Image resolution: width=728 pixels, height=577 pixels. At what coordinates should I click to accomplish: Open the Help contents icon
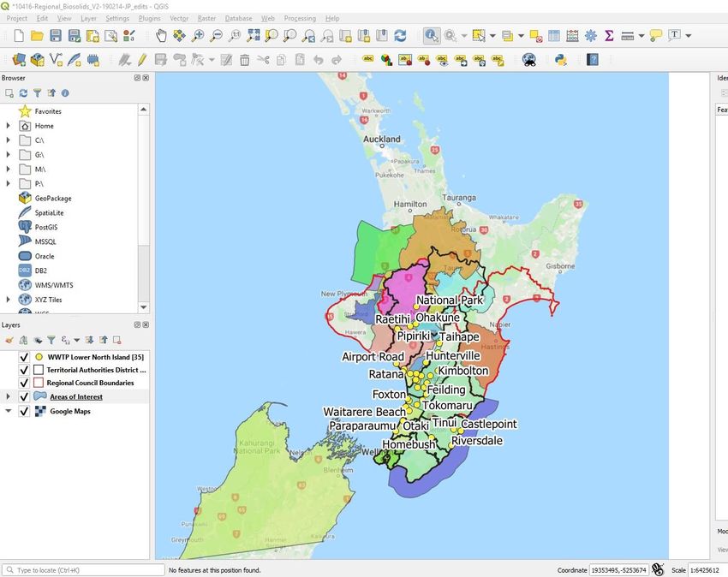coord(593,59)
